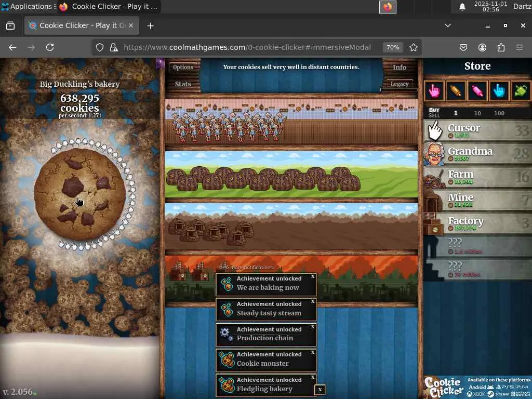This screenshot has height=399, width=532.
Task: Buy the rolling pin upgrade
Action: [456, 90]
